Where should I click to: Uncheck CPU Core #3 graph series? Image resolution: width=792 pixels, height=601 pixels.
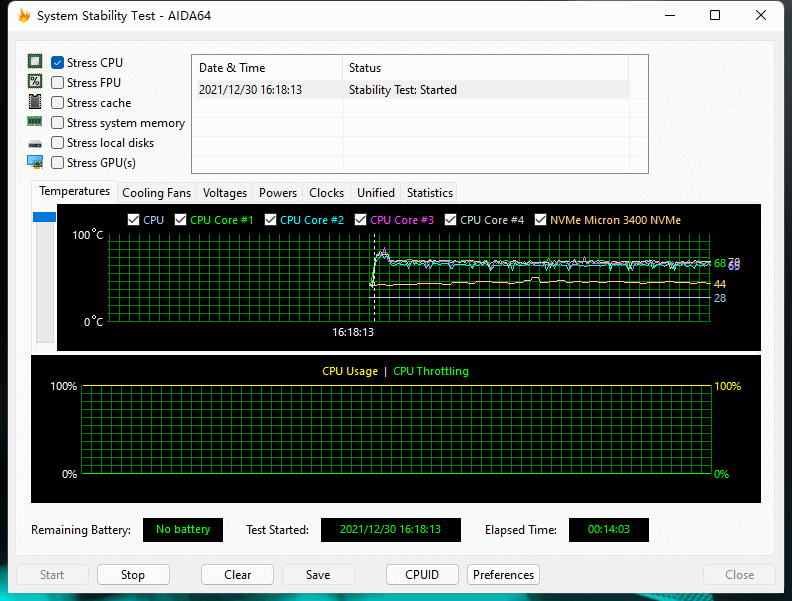360,220
